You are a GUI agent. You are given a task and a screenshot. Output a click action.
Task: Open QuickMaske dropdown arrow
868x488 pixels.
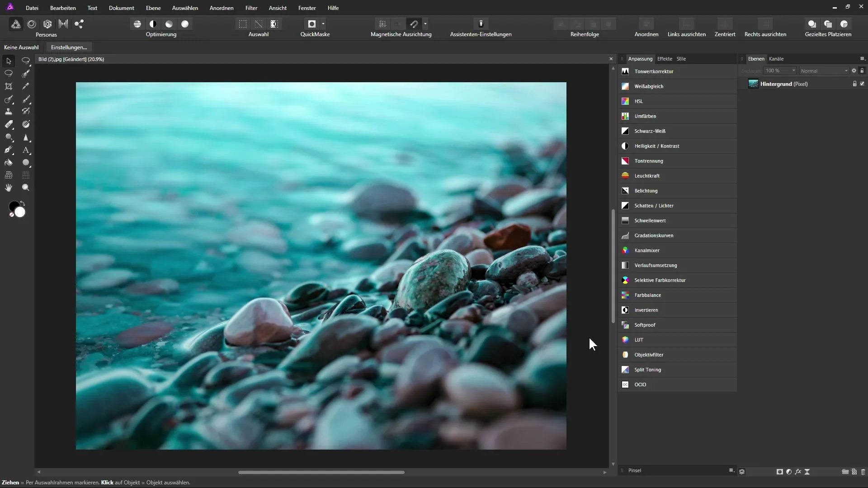323,24
